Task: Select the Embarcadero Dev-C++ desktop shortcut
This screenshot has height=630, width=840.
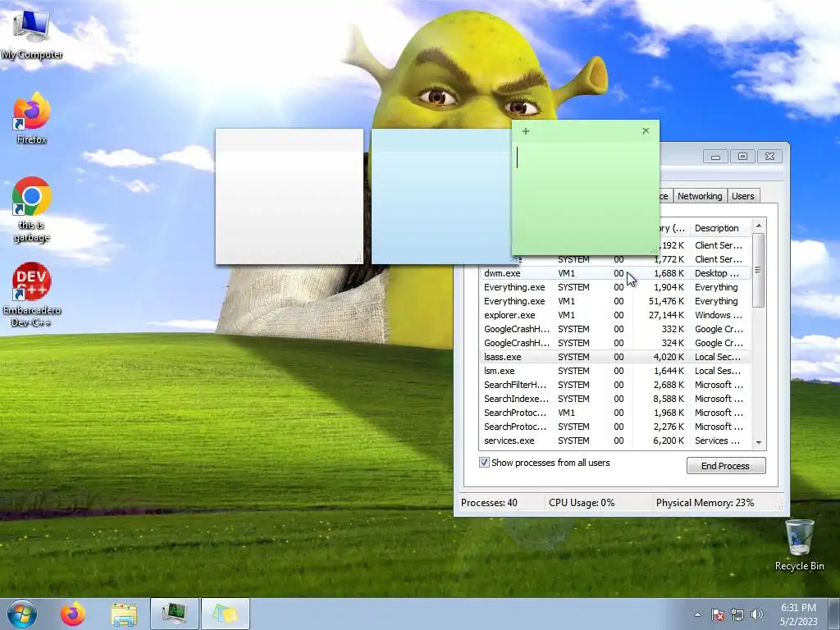Action: click(x=32, y=294)
